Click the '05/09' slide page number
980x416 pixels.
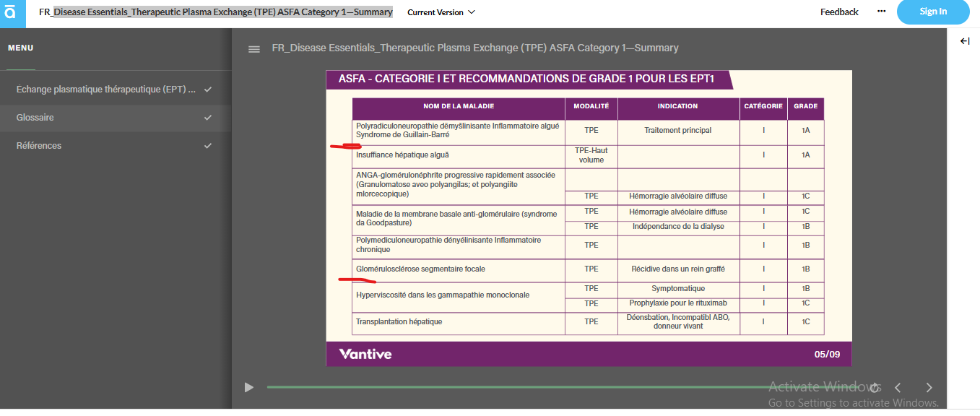pyautogui.click(x=828, y=355)
